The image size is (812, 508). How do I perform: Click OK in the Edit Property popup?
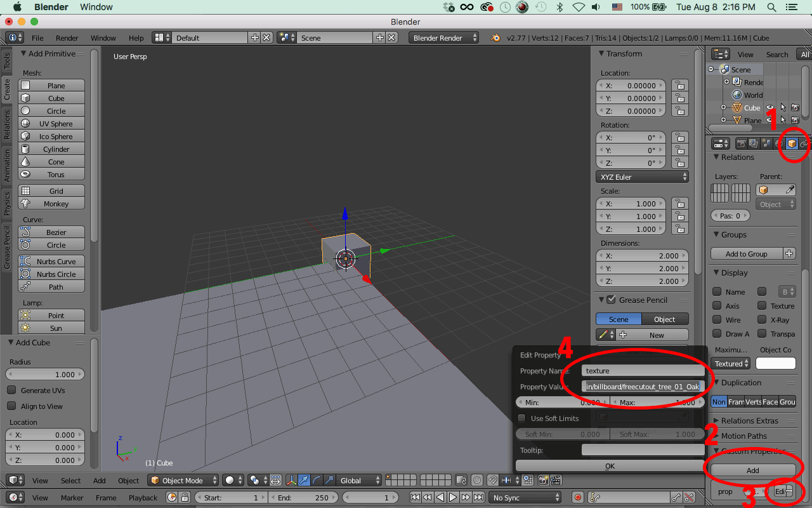[x=610, y=465]
